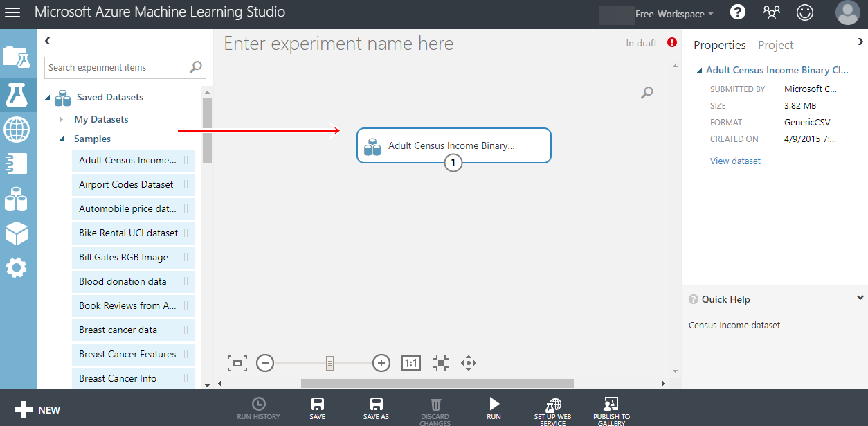Click the zoom in plus button
Screen dimensions: 868x426
[381, 363]
